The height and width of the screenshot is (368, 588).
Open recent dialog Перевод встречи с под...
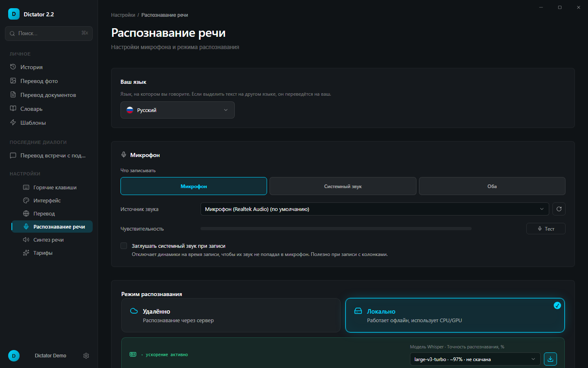[x=49, y=155]
